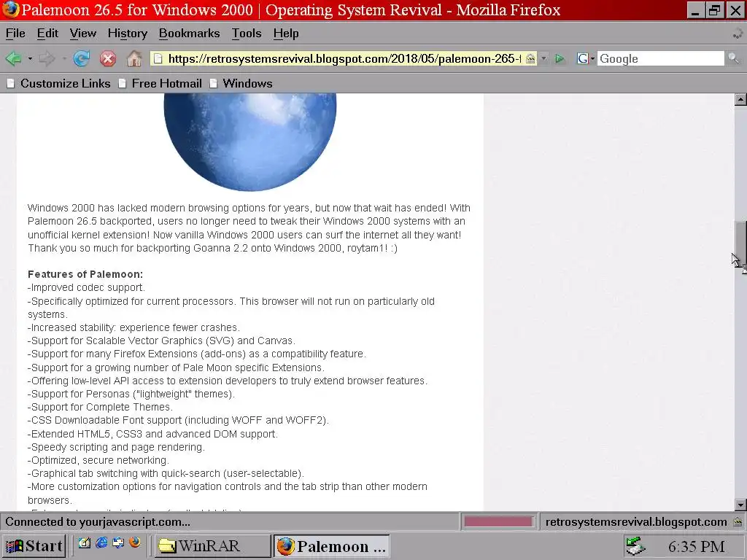Click the vertical scrollbar up arrow
747x560 pixels.
740,99
